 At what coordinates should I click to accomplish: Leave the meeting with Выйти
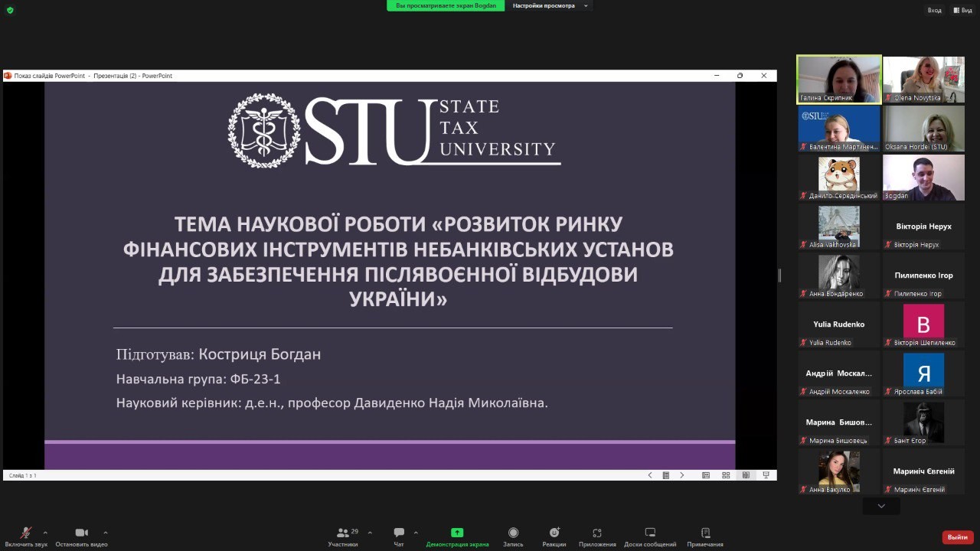958,537
